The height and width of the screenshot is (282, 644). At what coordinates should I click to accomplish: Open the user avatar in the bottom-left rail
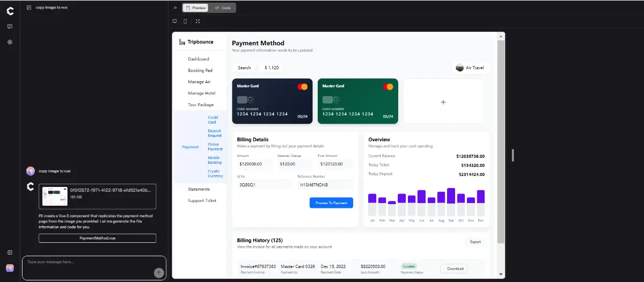(x=10, y=267)
